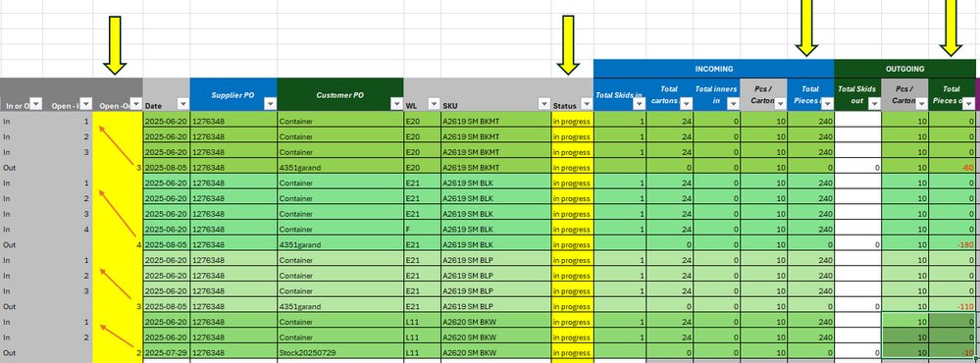980x363 pixels.
Task: Open the Date column filter dropdown
Action: pos(183,104)
